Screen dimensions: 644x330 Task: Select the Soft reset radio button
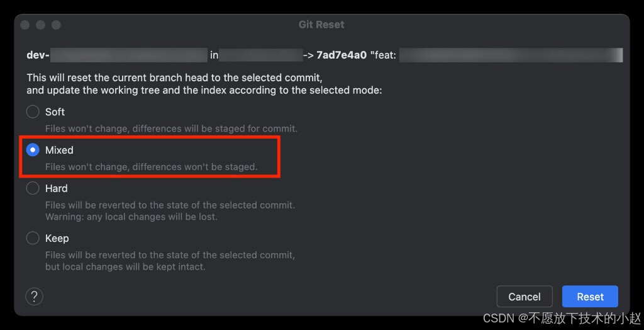pyautogui.click(x=33, y=111)
